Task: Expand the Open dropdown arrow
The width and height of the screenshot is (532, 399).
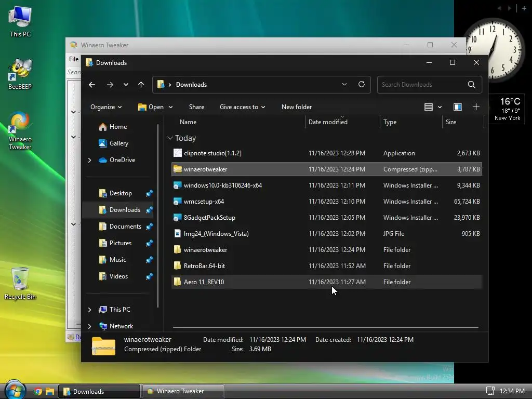Action: click(x=170, y=107)
